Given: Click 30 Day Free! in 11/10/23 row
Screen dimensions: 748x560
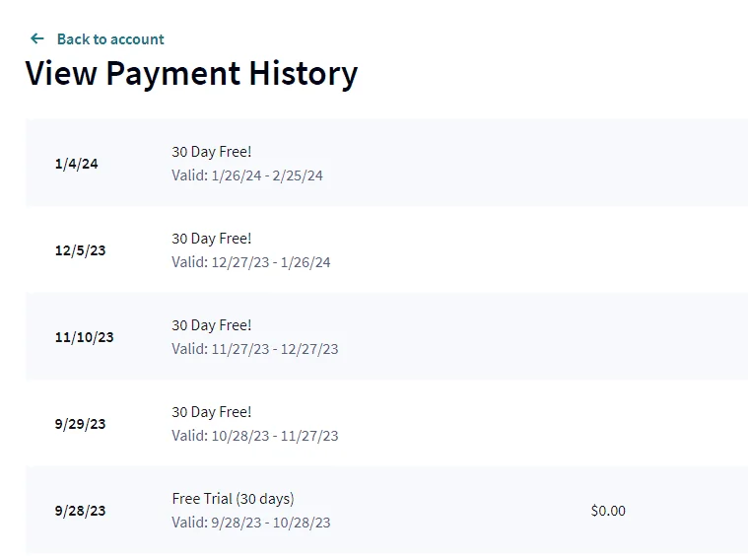Looking at the screenshot, I should click(x=211, y=325).
